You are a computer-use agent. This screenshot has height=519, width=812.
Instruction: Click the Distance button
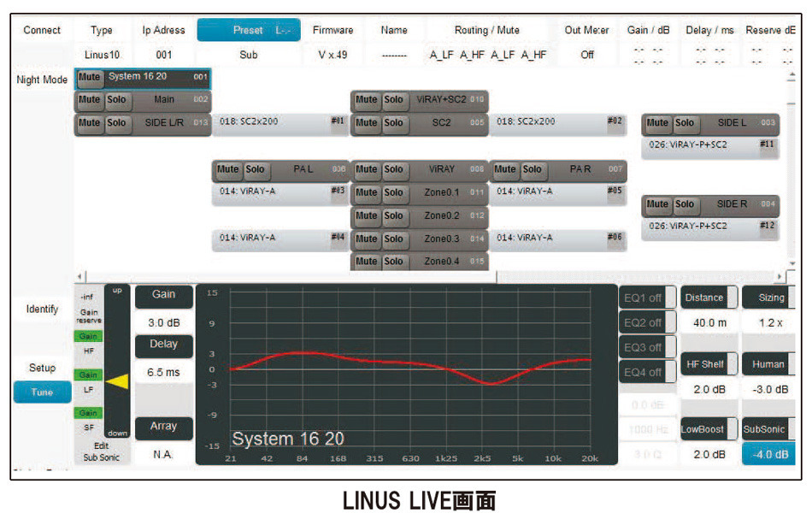pos(709,298)
